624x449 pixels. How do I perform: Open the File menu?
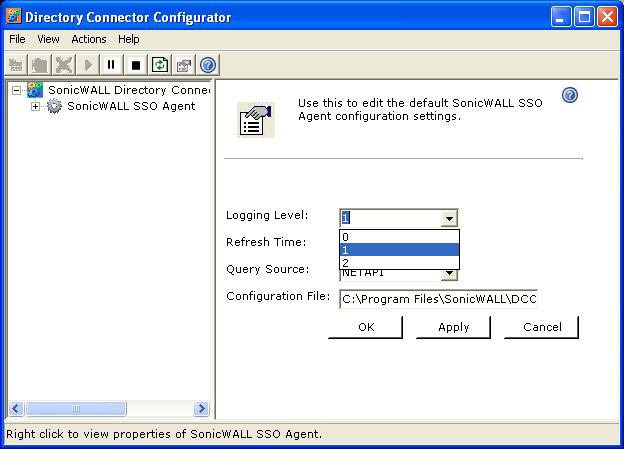(x=17, y=39)
